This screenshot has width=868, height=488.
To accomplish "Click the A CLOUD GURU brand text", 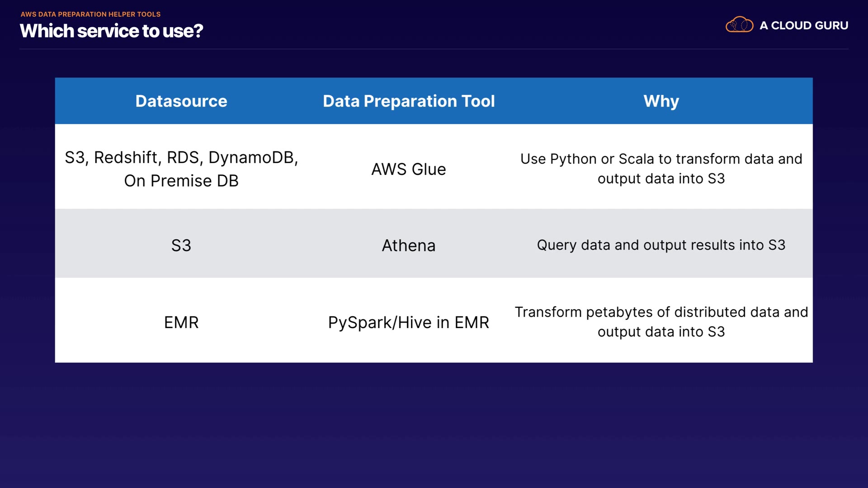I will [803, 26].
